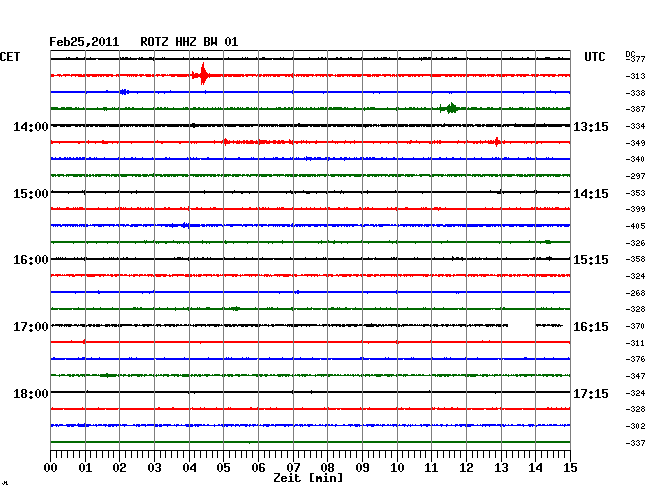
Task: Click the date label Feb25,2011
Action: click(84, 42)
